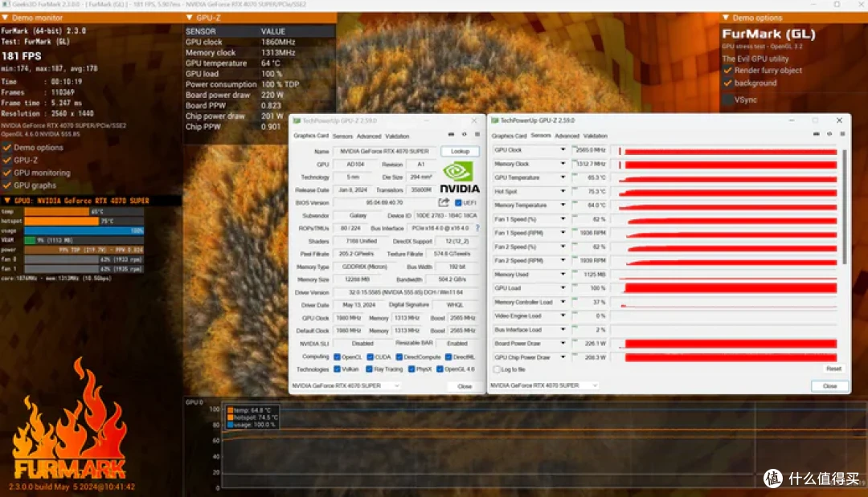
Task: Click the BIOS Version field
Action: [x=385, y=203]
